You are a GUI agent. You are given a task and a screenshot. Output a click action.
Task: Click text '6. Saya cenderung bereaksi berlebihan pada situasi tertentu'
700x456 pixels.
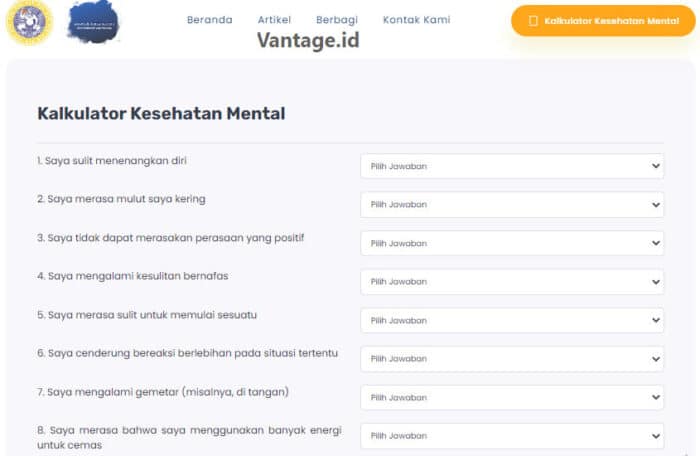click(188, 353)
